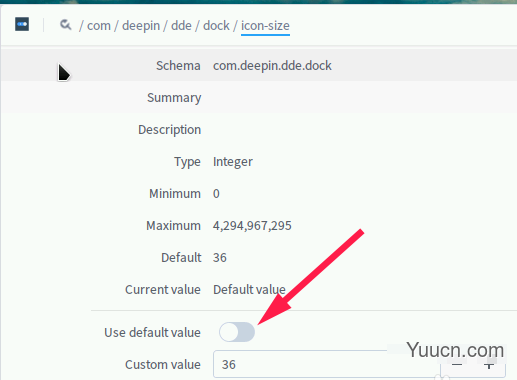This screenshot has width=517, height=380.
Task: Increase the custom value with the plus button
Action: 489,365
